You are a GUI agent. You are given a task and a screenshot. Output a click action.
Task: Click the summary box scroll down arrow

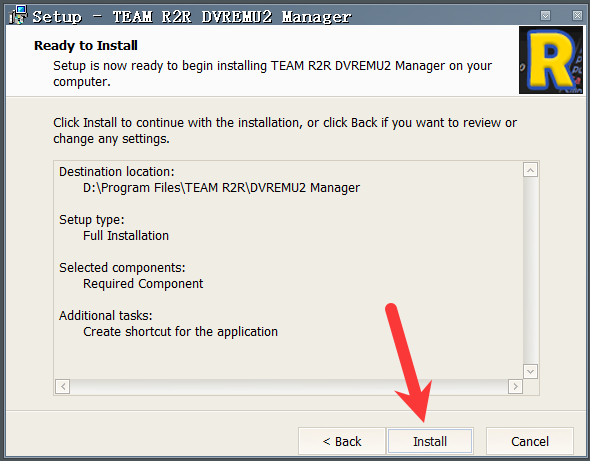[x=530, y=372]
